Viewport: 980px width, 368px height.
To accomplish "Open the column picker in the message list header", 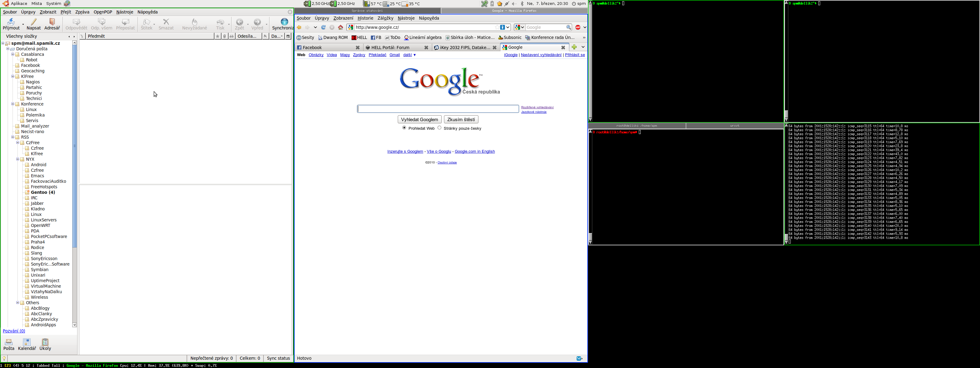I will (288, 36).
